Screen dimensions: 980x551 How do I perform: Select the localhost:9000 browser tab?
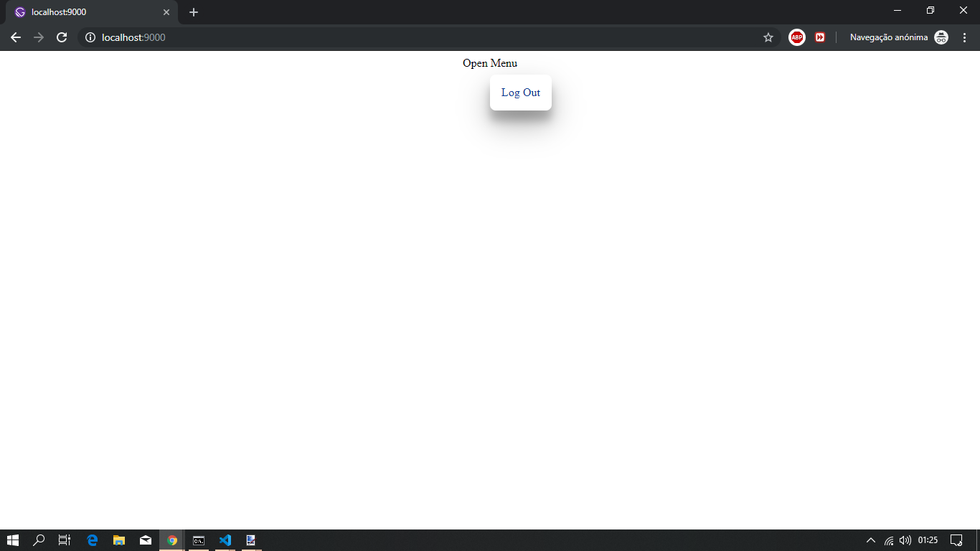click(x=86, y=11)
